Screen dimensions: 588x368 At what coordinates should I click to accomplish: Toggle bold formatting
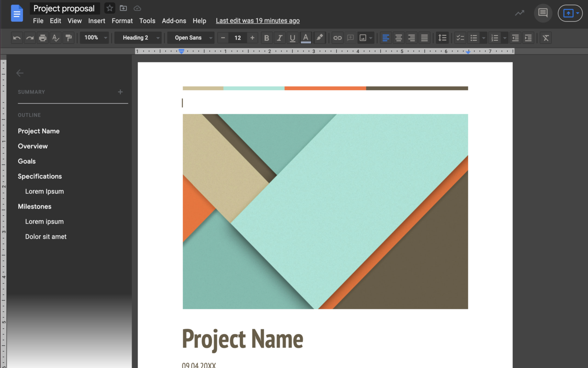coord(266,38)
